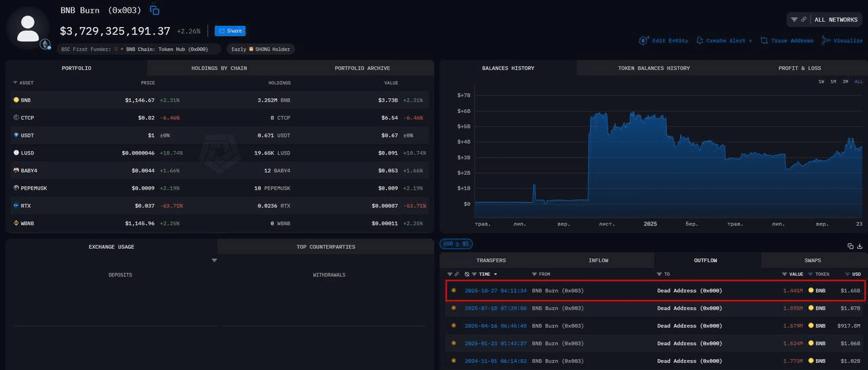This screenshot has height=370, width=868.
Task: Click the Create Alert bell icon
Action: click(700, 41)
